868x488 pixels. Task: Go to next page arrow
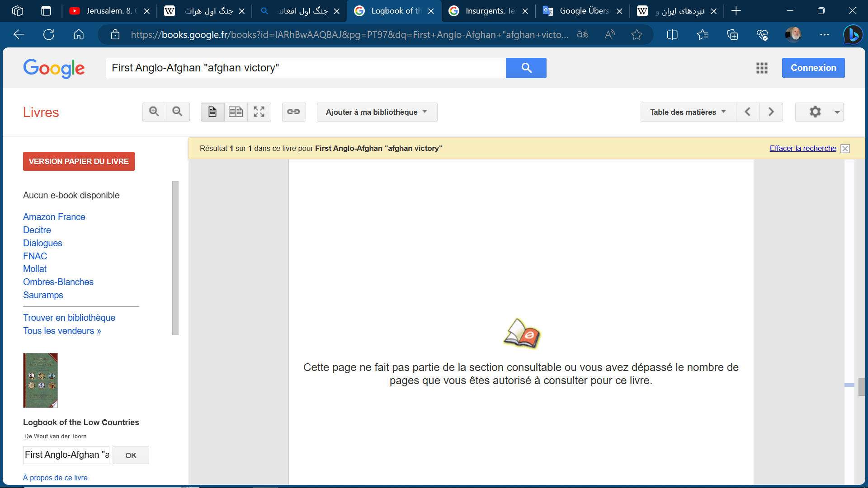(x=771, y=112)
